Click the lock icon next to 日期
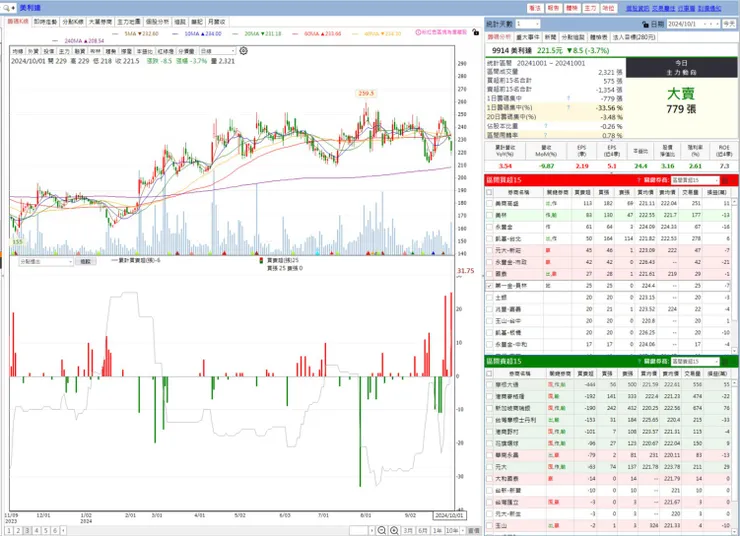The height and width of the screenshot is (536, 740). click(645, 24)
